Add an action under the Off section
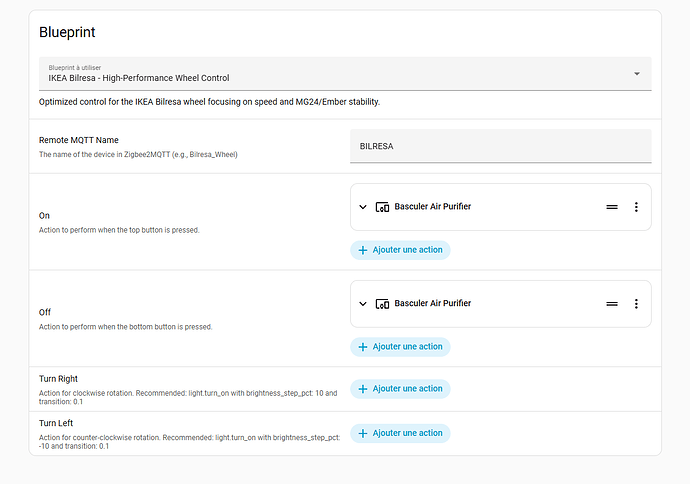The width and height of the screenshot is (690, 484). click(x=401, y=347)
